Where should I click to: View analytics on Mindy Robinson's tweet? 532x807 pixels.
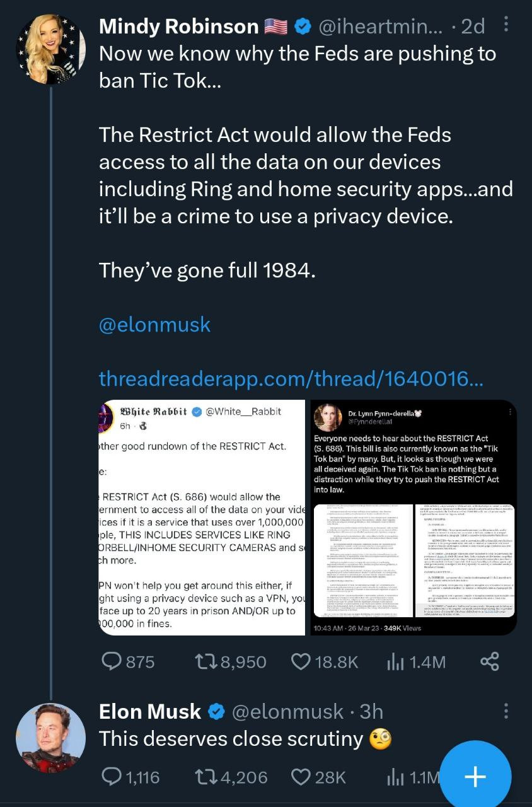click(395, 661)
